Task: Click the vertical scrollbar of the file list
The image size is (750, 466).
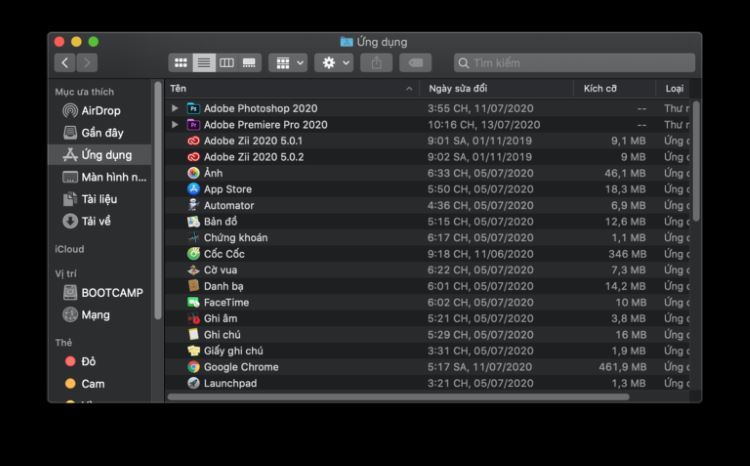Action: tap(696, 161)
